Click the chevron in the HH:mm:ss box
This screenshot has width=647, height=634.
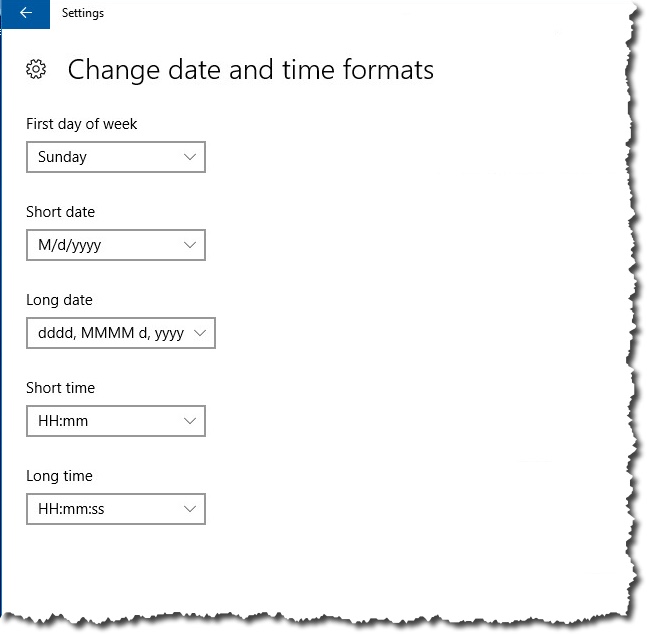[190, 509]
